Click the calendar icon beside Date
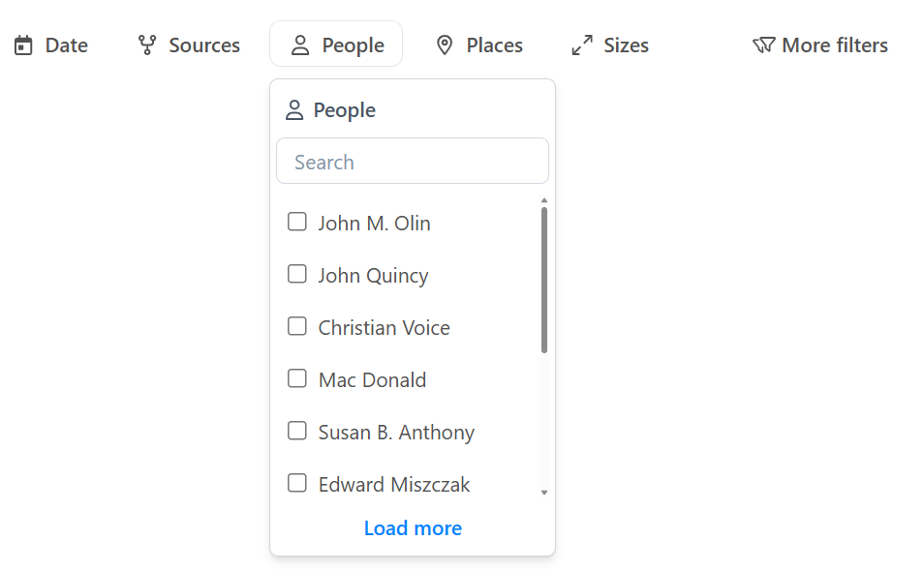924x571 pixels. [x=23, y=45]
